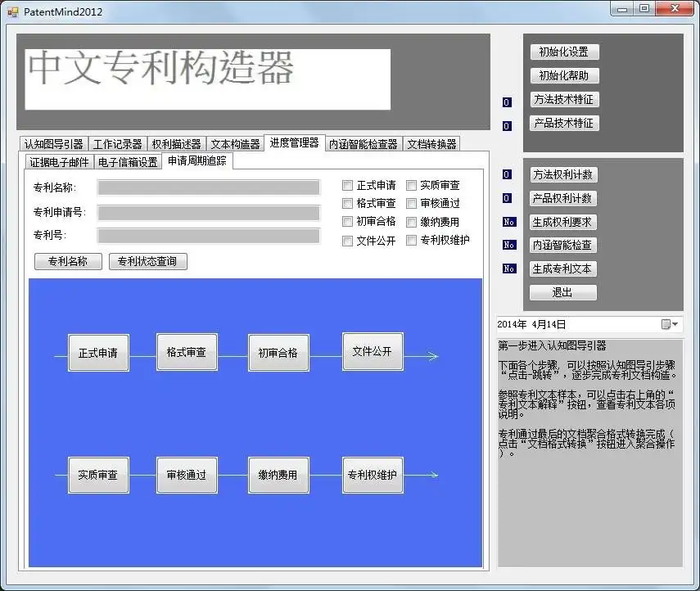Check the 格式审查 checkbox
700x591 pixels.
coord(347,203)
